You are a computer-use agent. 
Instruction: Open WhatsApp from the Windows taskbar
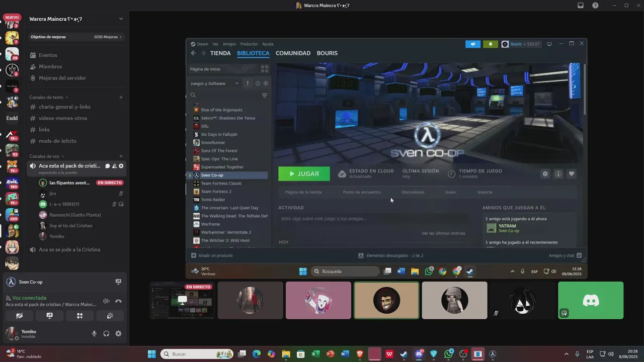click(x=449, y=354)
